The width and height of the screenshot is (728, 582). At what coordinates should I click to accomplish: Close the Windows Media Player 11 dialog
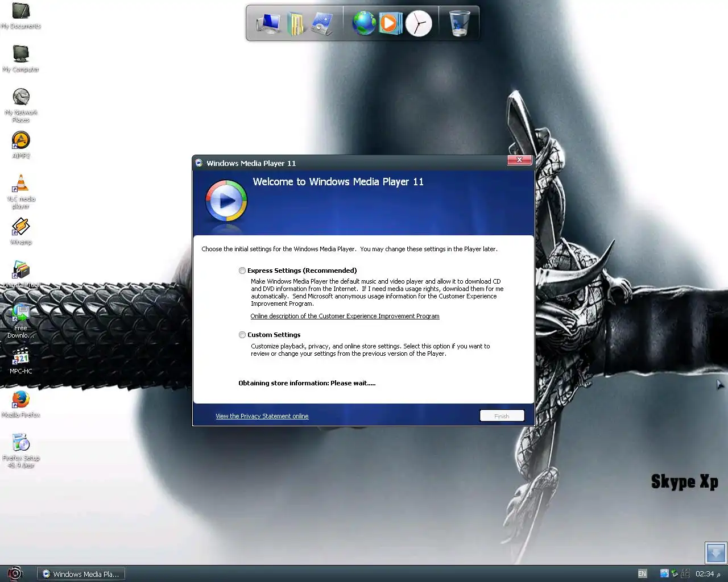click(519, 160)
